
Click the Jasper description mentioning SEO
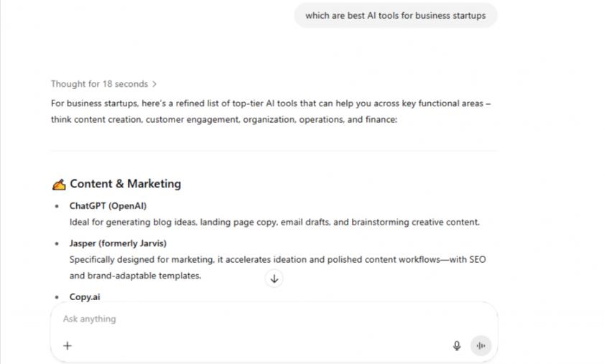click(x=277, y=259)
